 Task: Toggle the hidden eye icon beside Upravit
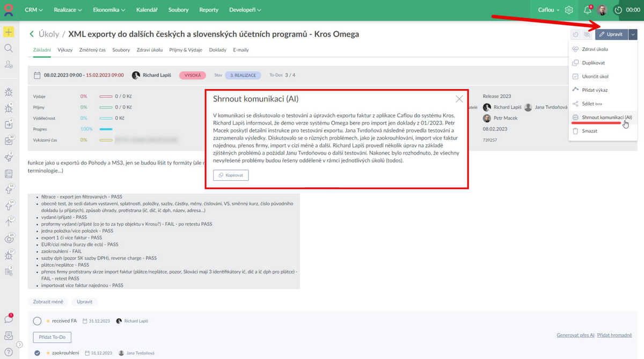coord(587,34)
